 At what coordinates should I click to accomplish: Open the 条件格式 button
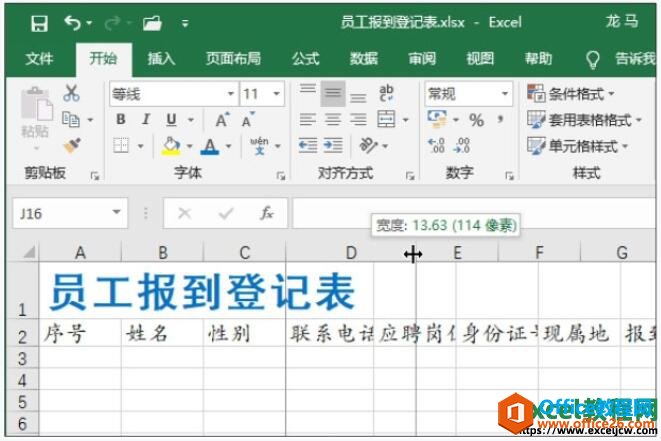[x=571, y=94]
